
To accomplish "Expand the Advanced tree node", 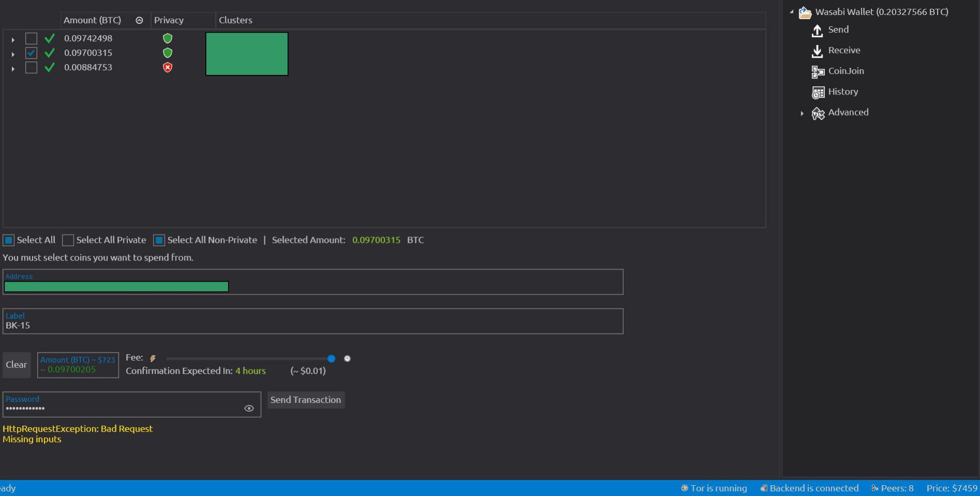I will coord(802,113).
